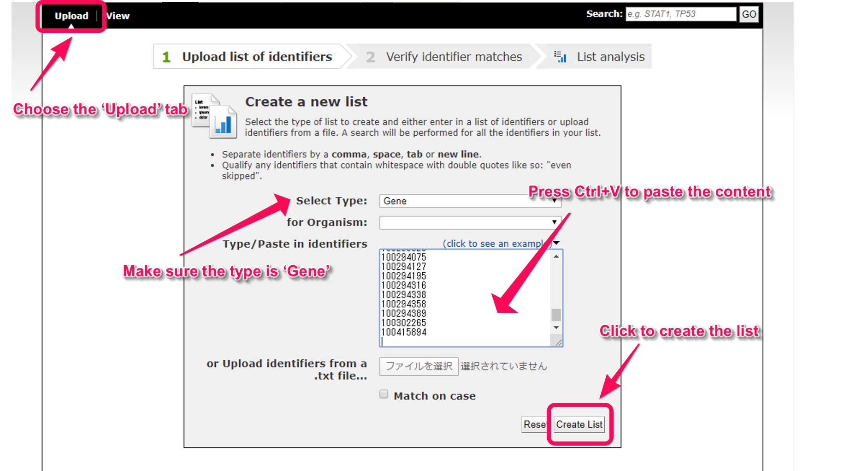Click identifier 100294316 in the list
868x471 pixels.
pos(404,286)
